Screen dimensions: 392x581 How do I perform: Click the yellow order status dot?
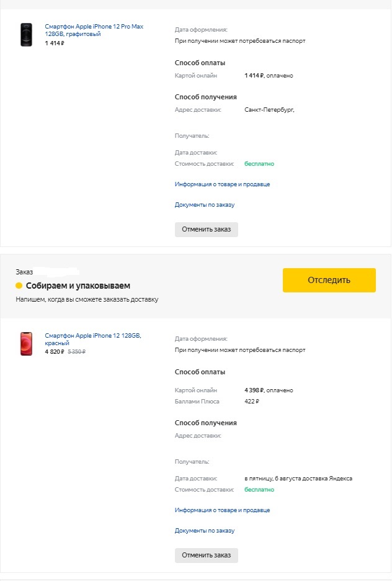coord(19,286)
